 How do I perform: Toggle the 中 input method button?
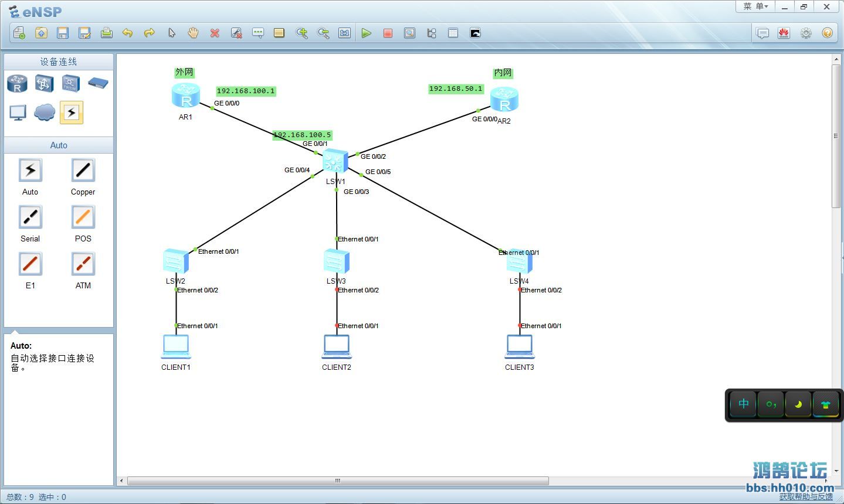click(x=744, y=404)
